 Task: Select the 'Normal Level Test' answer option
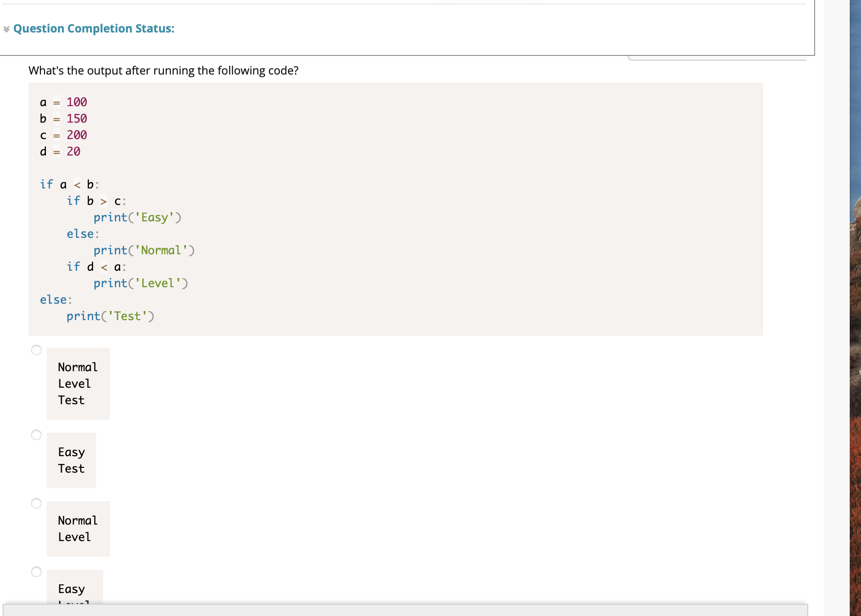coord(37,350)
